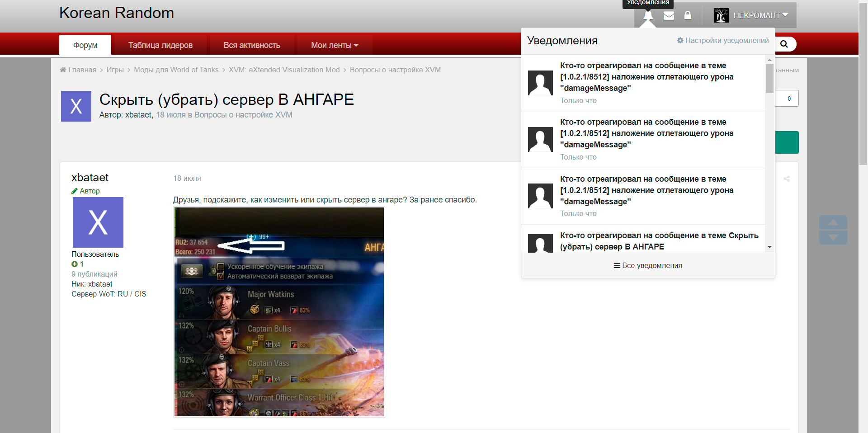
Task: Click the НЕКРОМАНТ user avatar image
Action: tap(721, 15)
